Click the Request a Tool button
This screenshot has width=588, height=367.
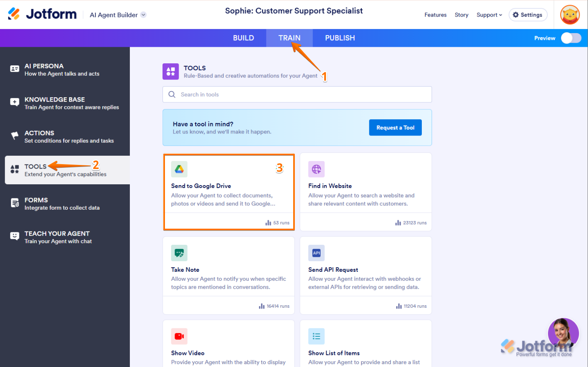click(395, 127)
